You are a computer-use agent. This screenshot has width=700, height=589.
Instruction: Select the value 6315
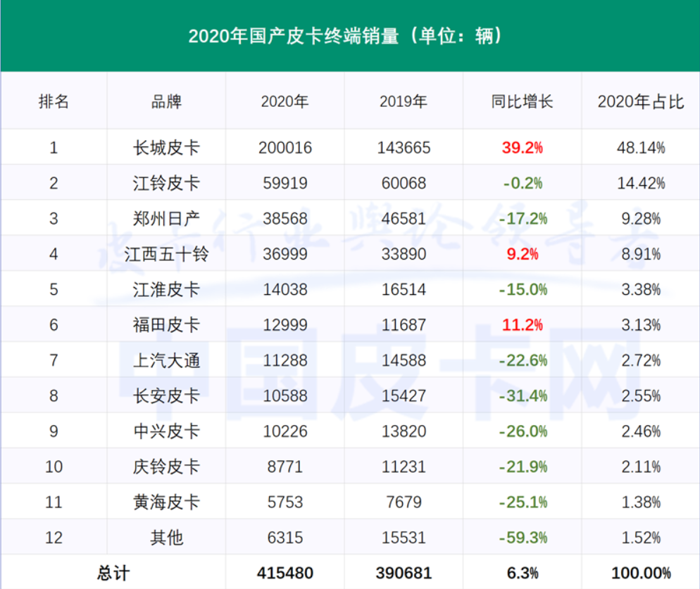point(285,538)
